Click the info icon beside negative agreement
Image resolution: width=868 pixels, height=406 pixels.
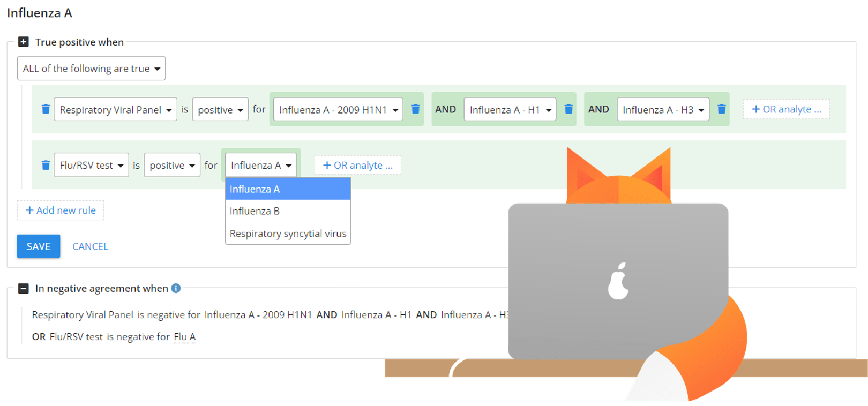[176, 288]
